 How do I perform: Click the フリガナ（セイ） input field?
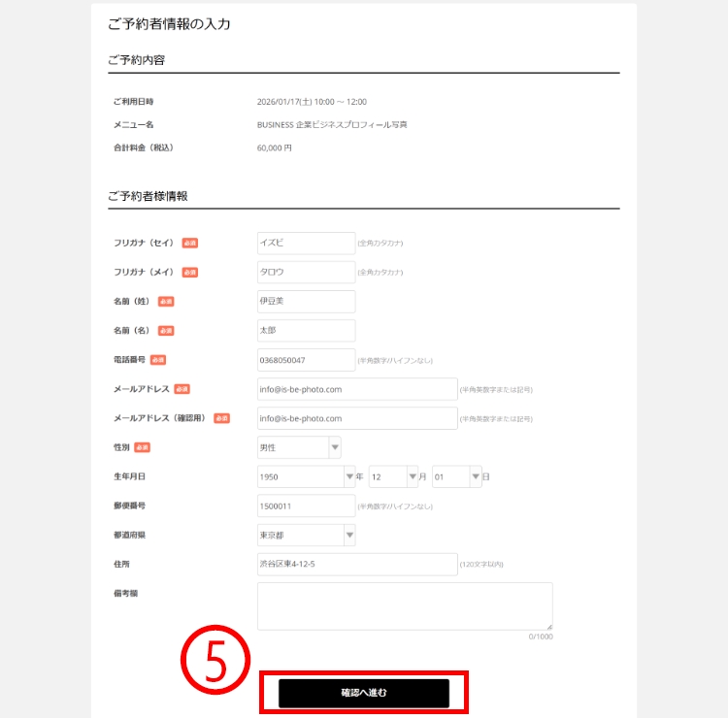click(x=306, y=243)
